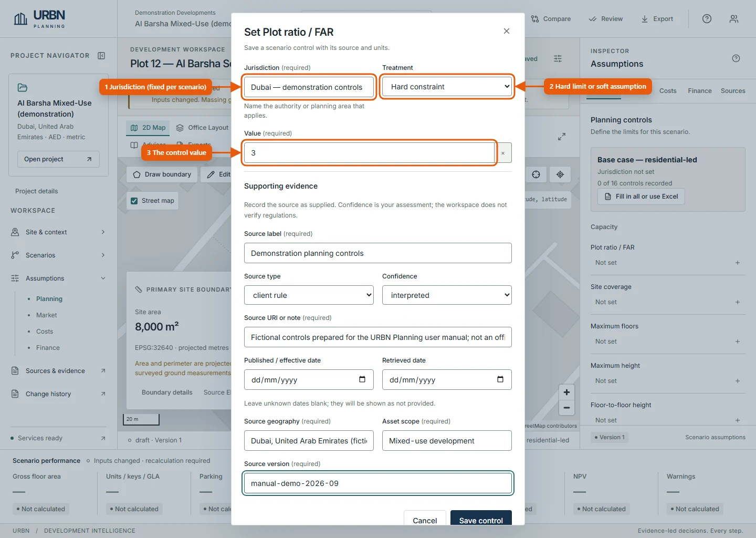Screen dimensions: 756x538
Task: Collapse the Project Navigator panel icon
Action: 101,56
